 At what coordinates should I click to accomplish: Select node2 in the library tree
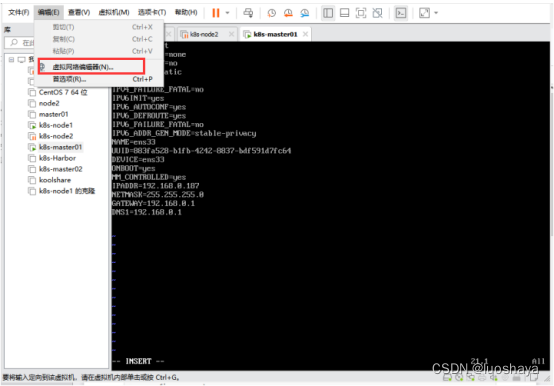[49, 103]
